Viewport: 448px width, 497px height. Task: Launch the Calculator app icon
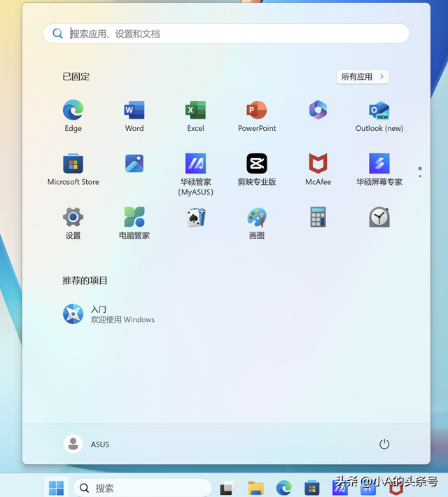tap(318, 217)
